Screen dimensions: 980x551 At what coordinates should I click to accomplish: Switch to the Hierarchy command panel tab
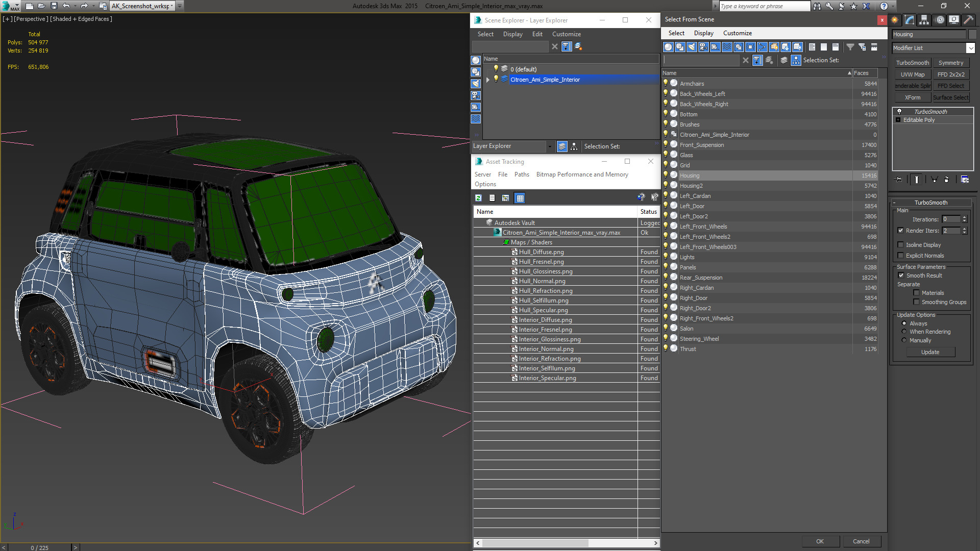pos(924,20)
